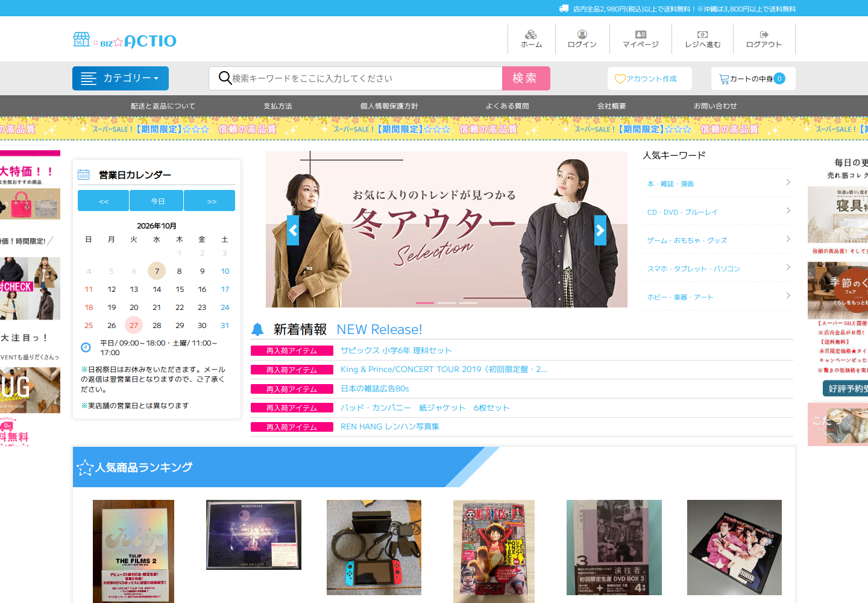Open お問い合わせ nav item
The image size is (868, 603).
coord(715,106)
